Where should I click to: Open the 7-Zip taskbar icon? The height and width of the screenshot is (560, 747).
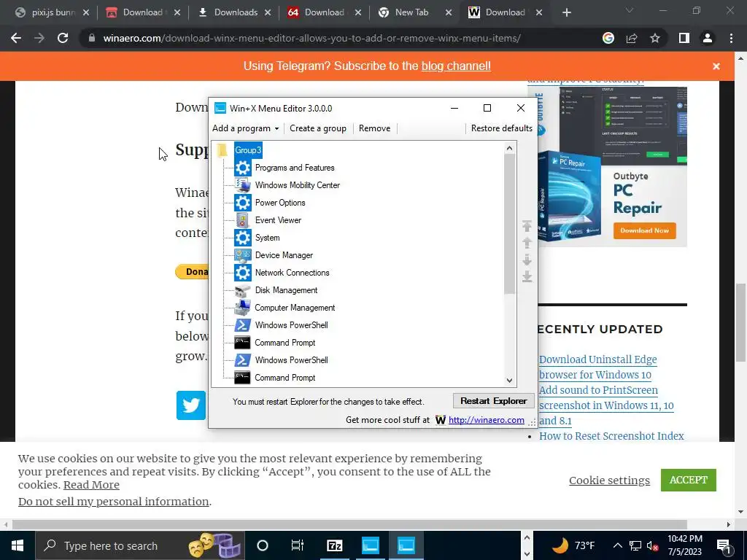click(335, 545)
